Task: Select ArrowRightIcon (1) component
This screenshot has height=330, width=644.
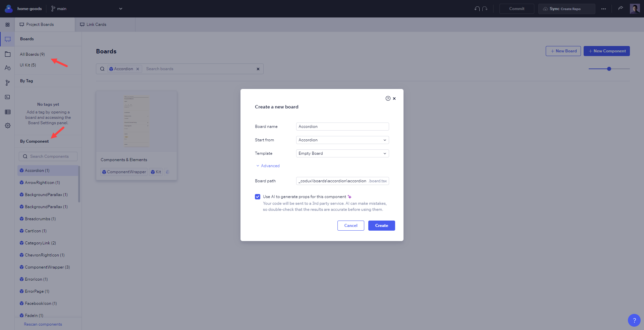Action: pos(48,183)
